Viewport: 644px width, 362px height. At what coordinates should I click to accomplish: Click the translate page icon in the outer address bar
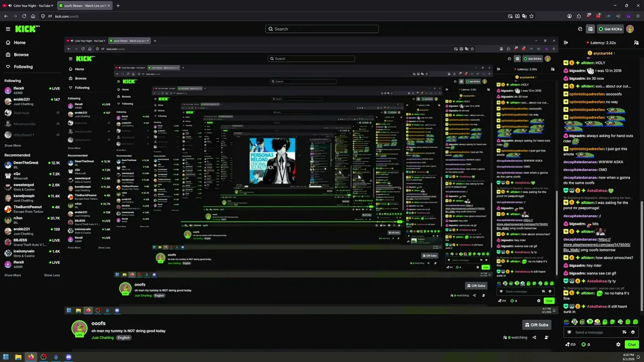pos(524,16)
